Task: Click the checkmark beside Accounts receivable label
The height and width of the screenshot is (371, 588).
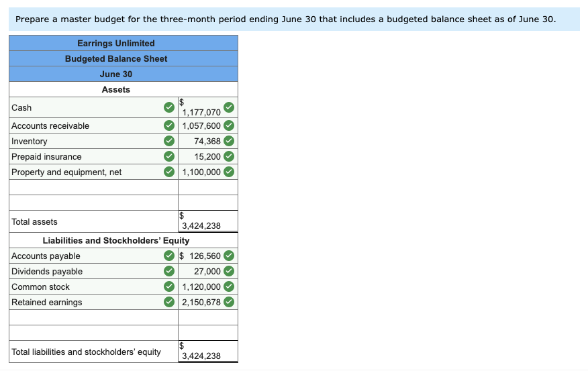Action: [x=169, y=125]
